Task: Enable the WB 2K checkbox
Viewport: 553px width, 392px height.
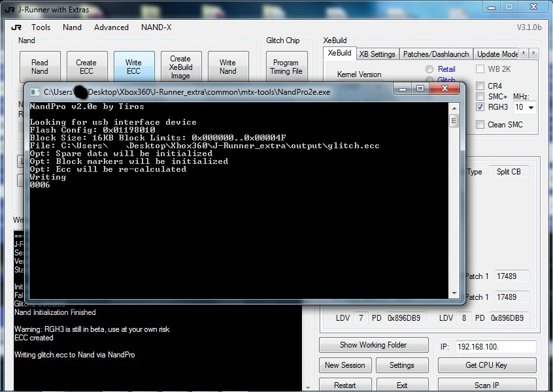Action: coord(480,69)
